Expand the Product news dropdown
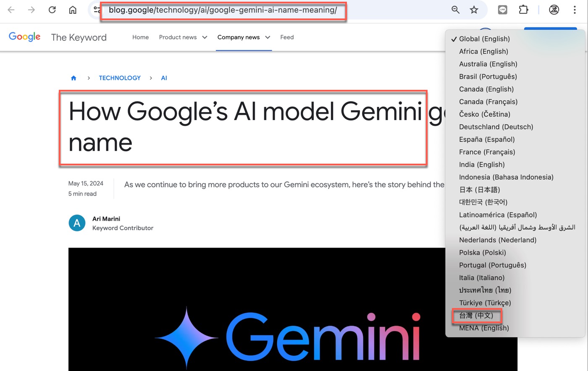Screen dimensions: 588x371 [x=183, y=37]
